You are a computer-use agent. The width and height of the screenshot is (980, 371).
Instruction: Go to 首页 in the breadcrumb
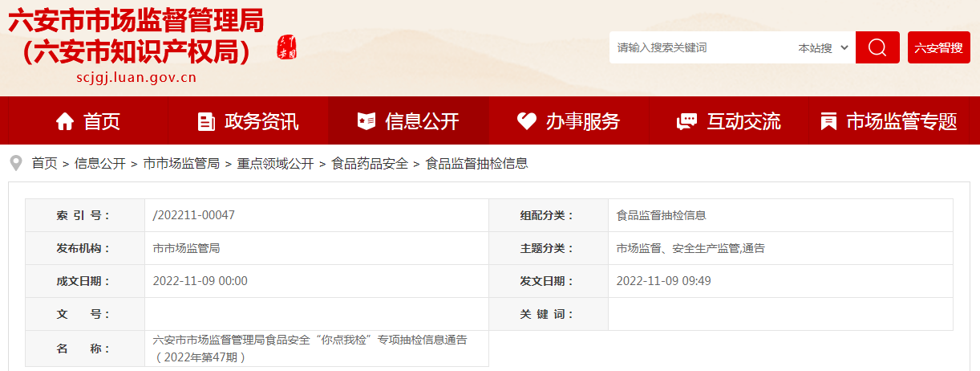[44, 163]
